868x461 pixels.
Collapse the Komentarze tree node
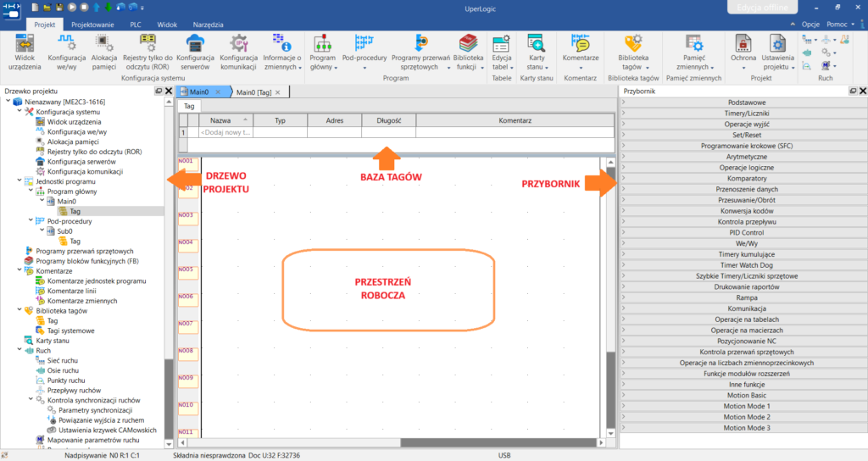click(19, 270)
